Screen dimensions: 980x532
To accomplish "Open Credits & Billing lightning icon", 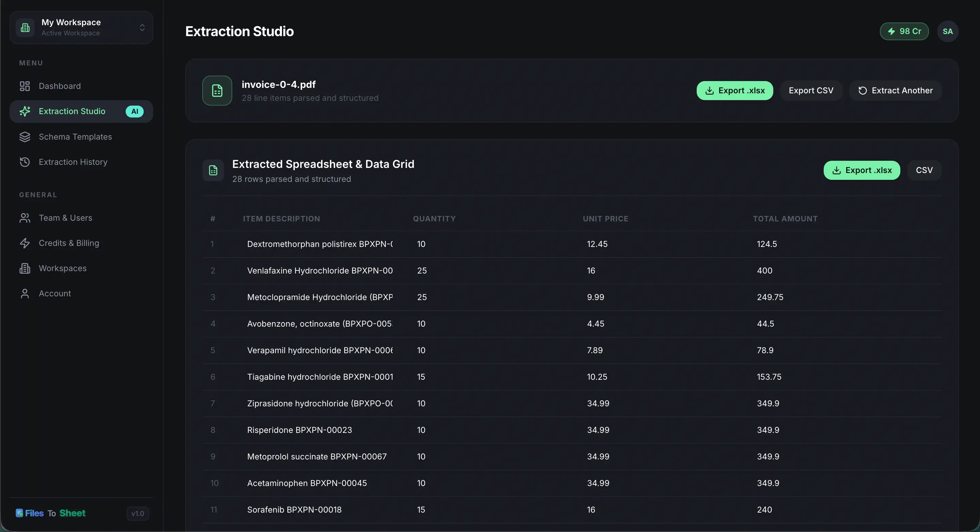I will pyautogui.click(x=25, y=243).
